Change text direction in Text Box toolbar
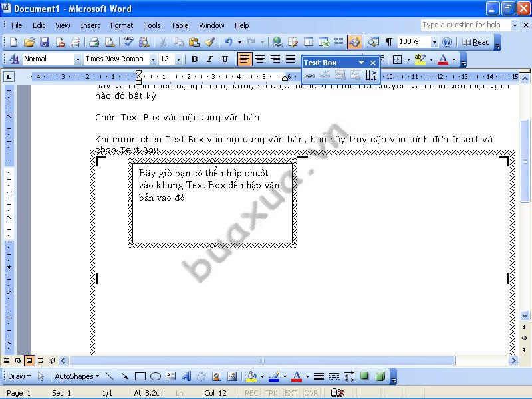532x399 pixels. coord(371,75)
